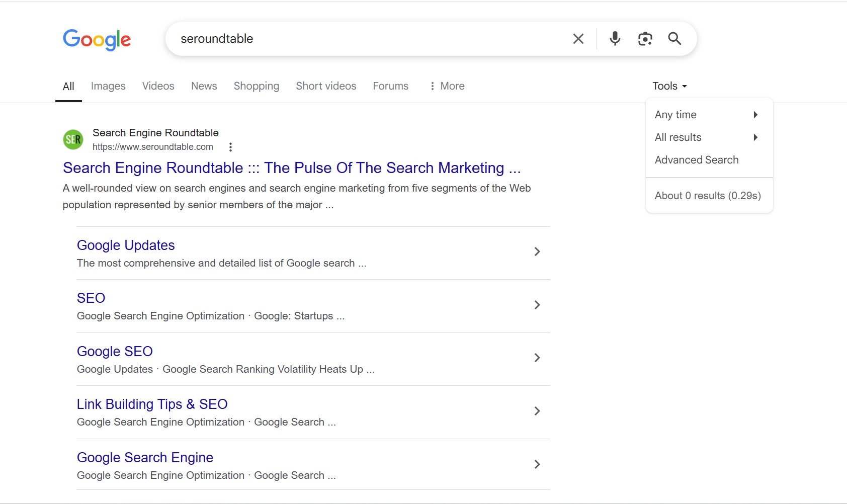Click chevron on Google Search Engine row

click(537, 464)
